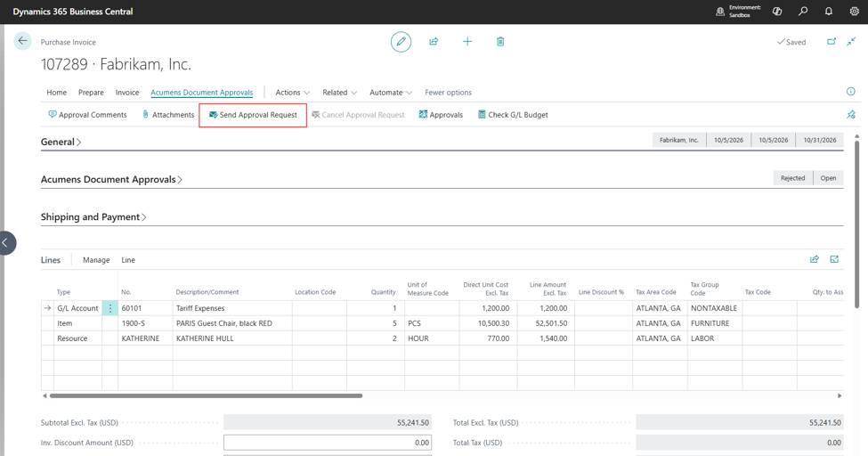This screenshot has height=456, width=868.
Task: Click Cancel Approval Request
Action: pos(358,115)
